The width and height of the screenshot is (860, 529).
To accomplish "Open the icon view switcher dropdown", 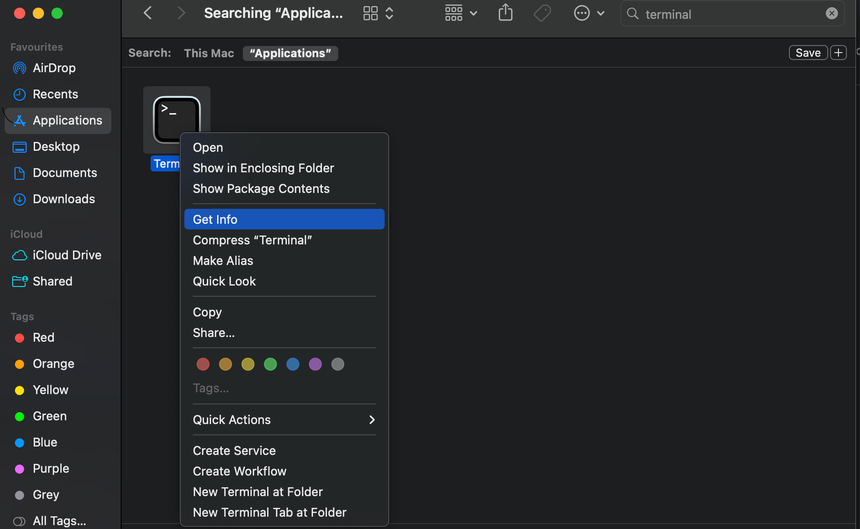I will coord(378,13).
